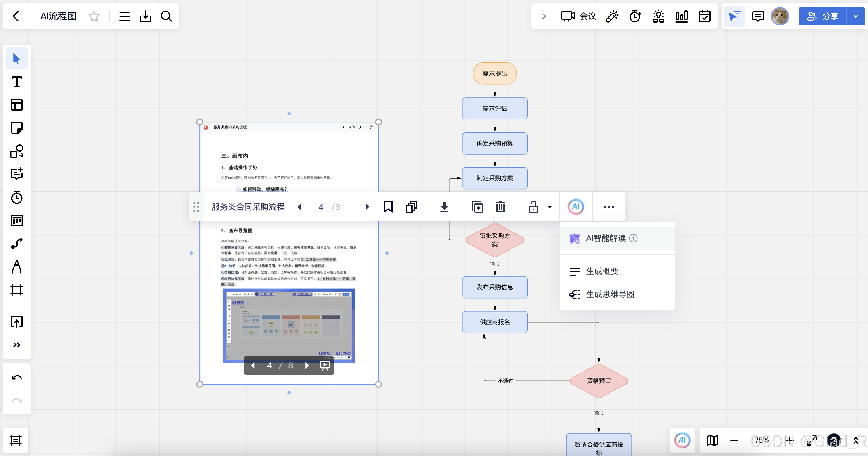
Task: Toggle the lock on selected document
Action: click(533, 207)
